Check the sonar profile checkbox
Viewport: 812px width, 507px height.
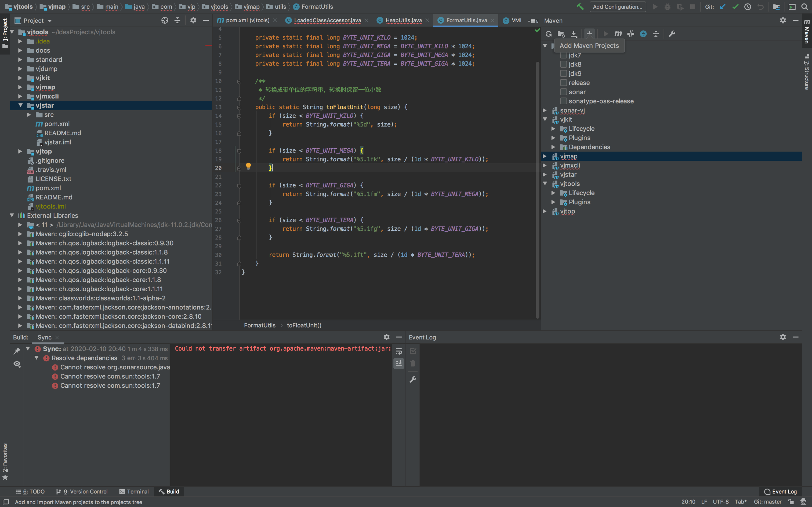[x=563, y=92]
